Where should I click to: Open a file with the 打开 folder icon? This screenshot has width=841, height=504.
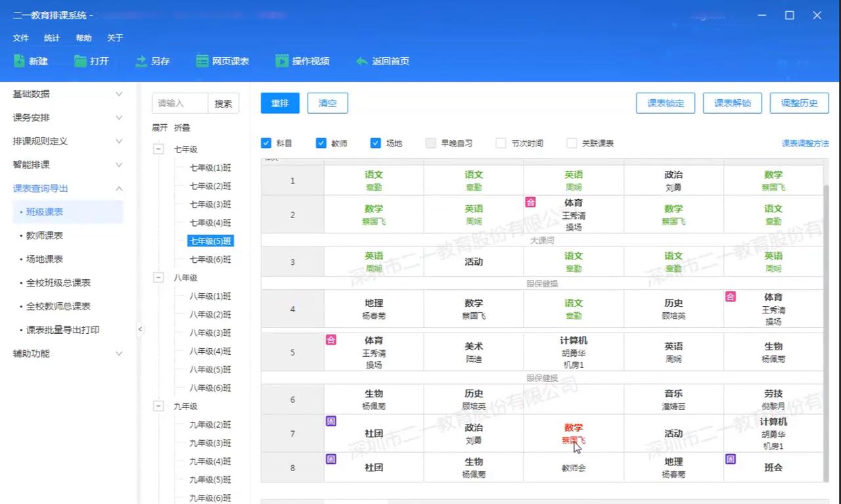[80, 61]
